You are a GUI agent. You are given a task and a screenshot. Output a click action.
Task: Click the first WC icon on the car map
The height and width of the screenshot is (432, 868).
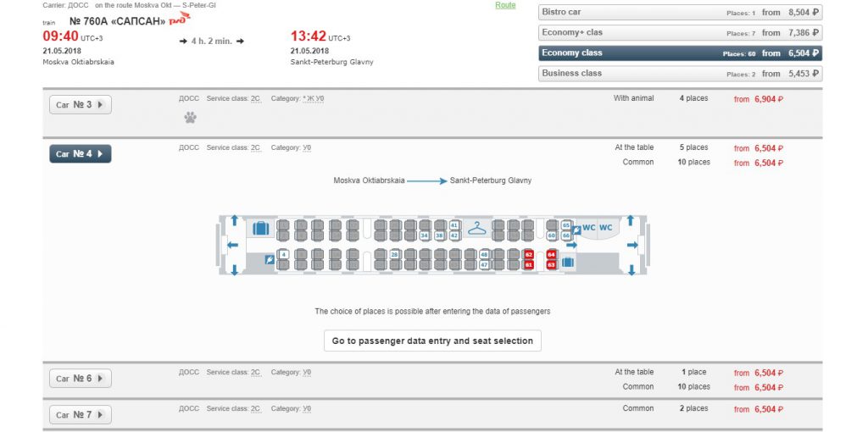click(x=589, y=227)
